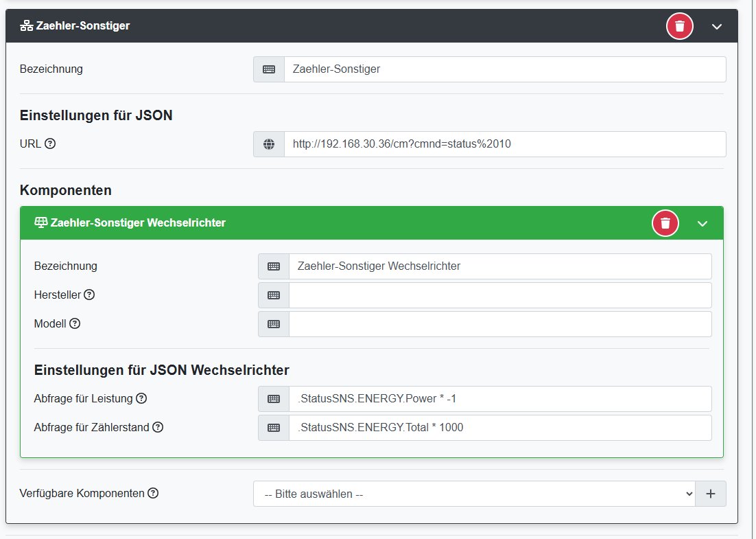This screenshot has height=539, width=756.
Task: Delete the Zaehler-Sonstiger device with trash icon
Action: pos(679,26)
